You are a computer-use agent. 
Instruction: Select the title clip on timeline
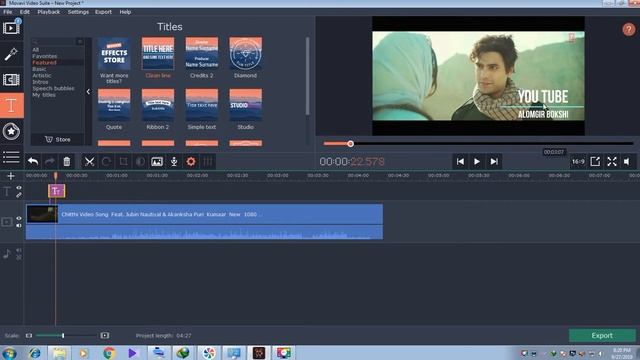tap(57, 191)
